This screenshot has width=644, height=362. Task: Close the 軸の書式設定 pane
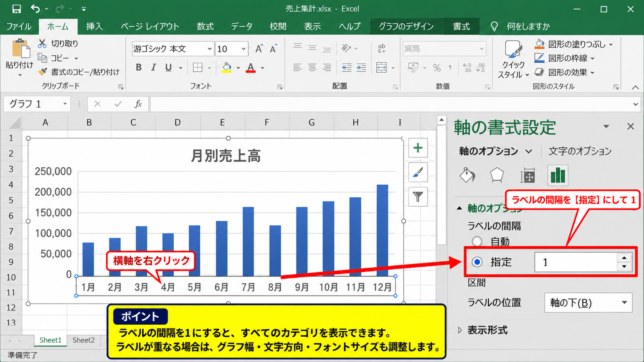coord(631,126)
